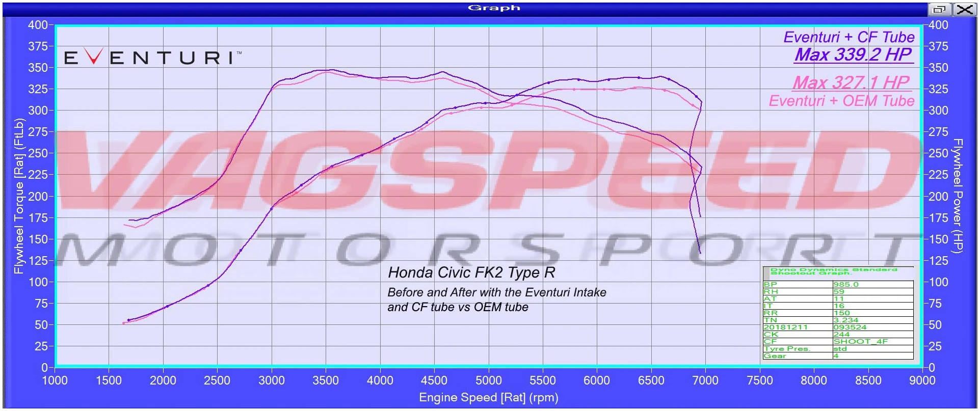This screenshot has height=411, width=980.
Task: Click the '6000' tick on the rpm axis
Action: click(x=597, y=380)
